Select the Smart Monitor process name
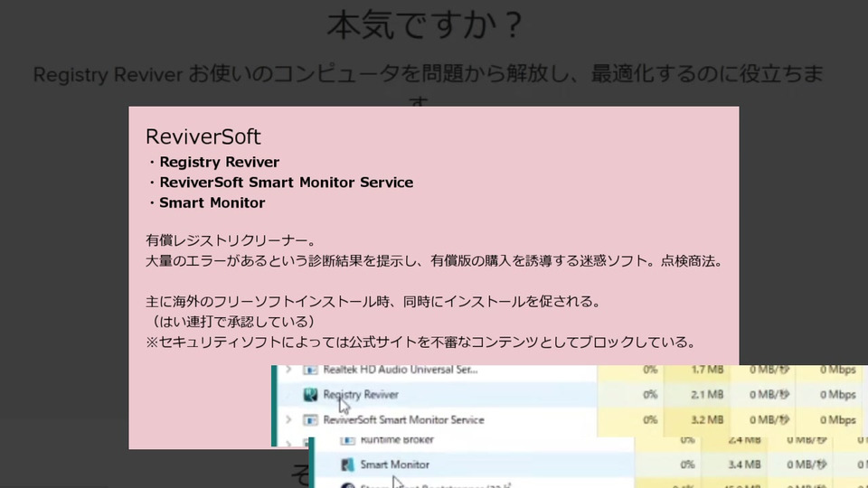868x488 pixels. click(x=395, y=465)
